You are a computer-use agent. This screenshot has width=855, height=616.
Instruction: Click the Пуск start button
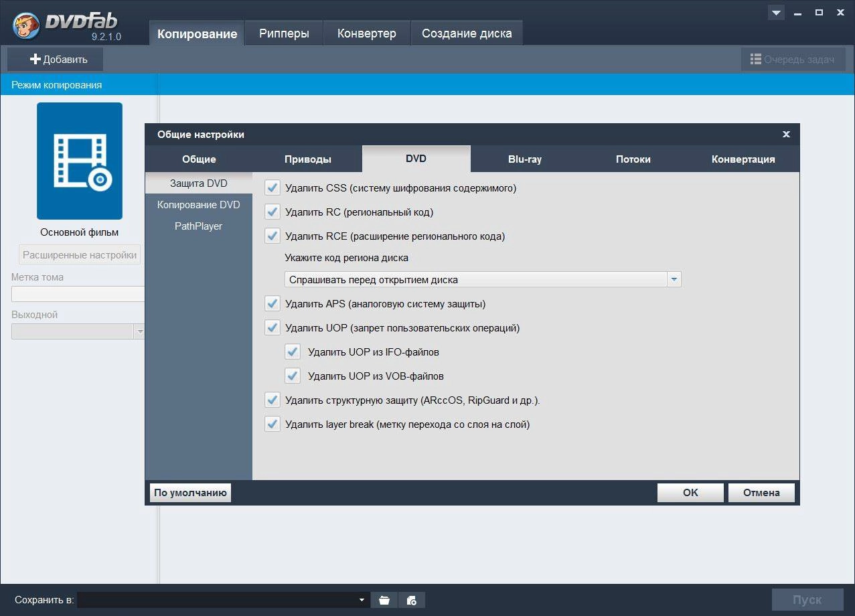pos(807,600)
